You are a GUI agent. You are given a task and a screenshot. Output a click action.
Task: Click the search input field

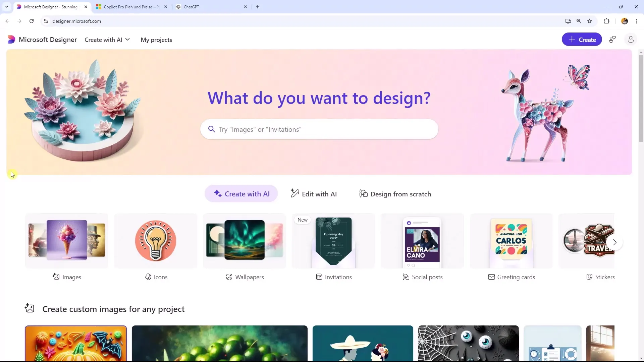[x=319, y=129]
